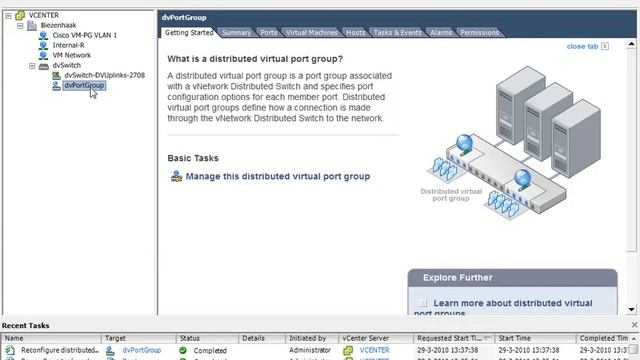Click the Internal-R network icon

[x=43, y=45]
